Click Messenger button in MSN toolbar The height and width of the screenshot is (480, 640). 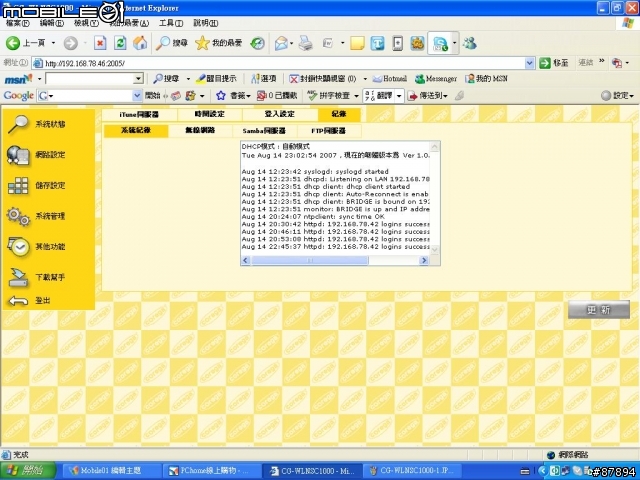(x=436, y=78)
